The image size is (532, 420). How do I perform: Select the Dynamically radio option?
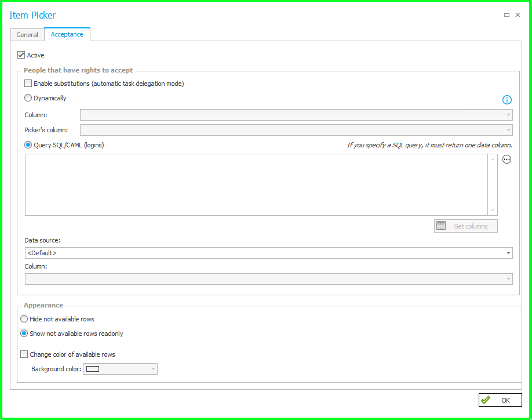click(28, 98)
